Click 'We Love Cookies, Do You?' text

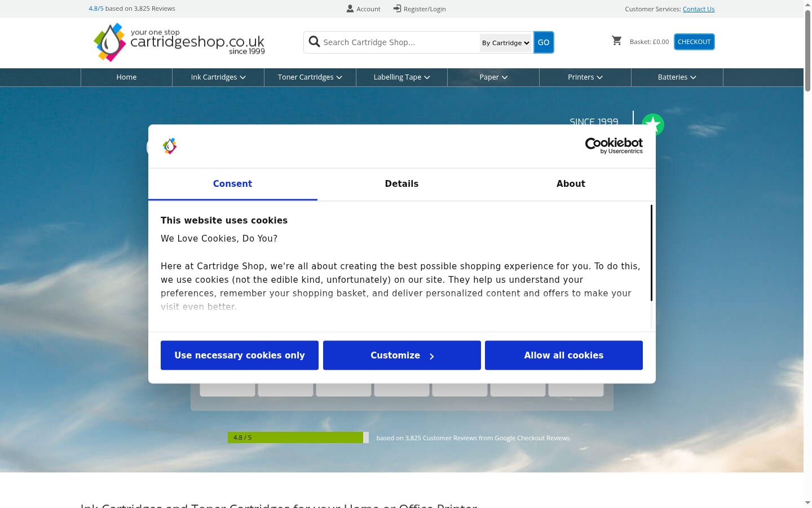(219, 239)
